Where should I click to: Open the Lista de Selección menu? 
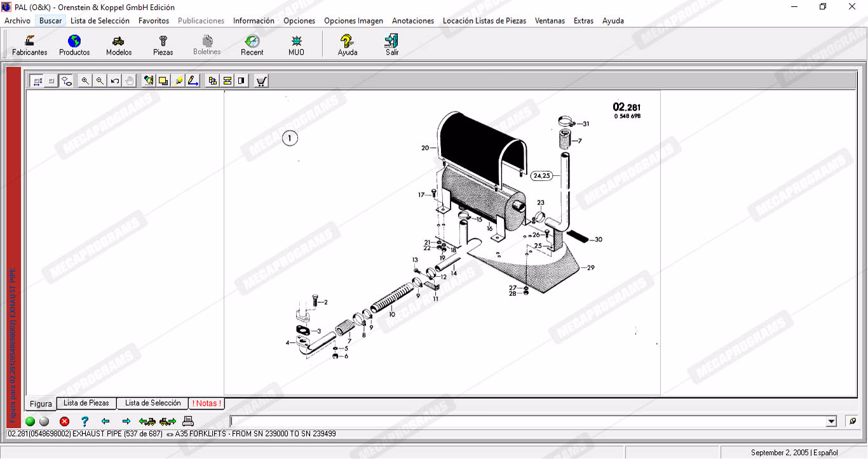100,20
